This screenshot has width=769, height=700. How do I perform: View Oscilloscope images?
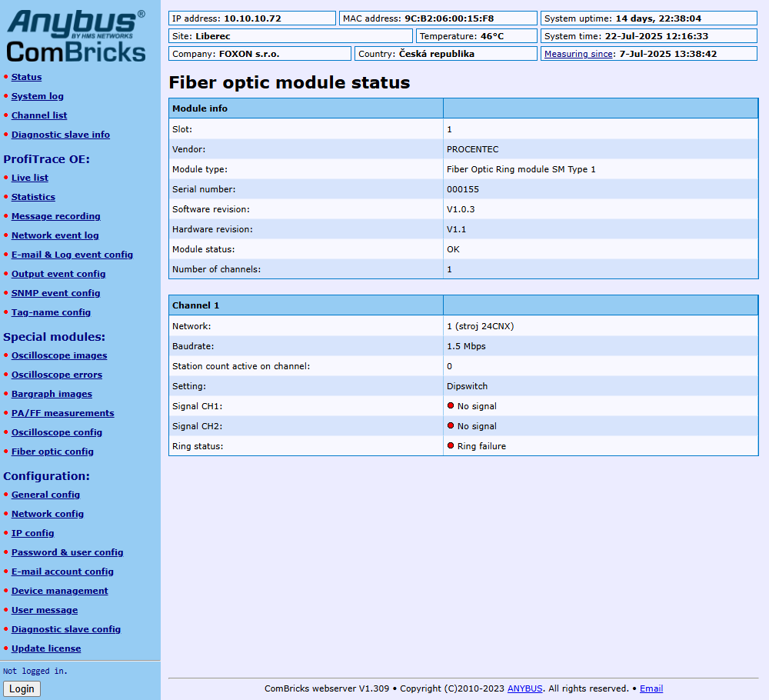tap(59, 355)
